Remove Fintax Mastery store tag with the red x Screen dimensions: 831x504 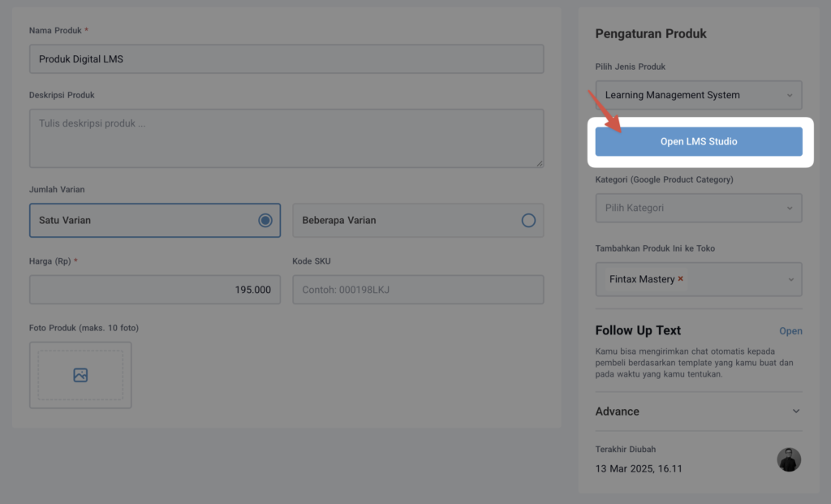(x=681, y=279)
